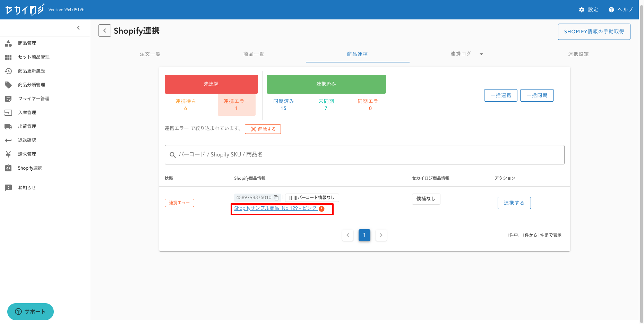Filter by 同期済み status
The height and width of the screenshot is (324, 644).
click(283, 104)
